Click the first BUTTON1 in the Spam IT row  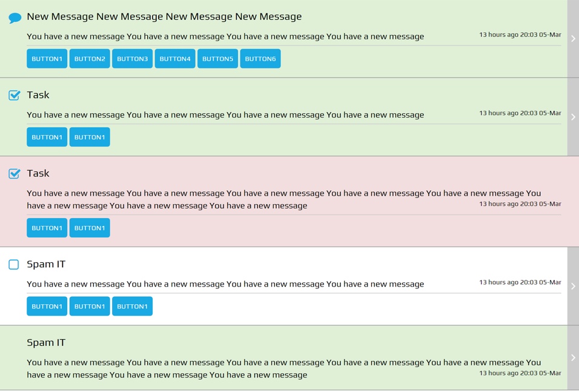[47, 307]
